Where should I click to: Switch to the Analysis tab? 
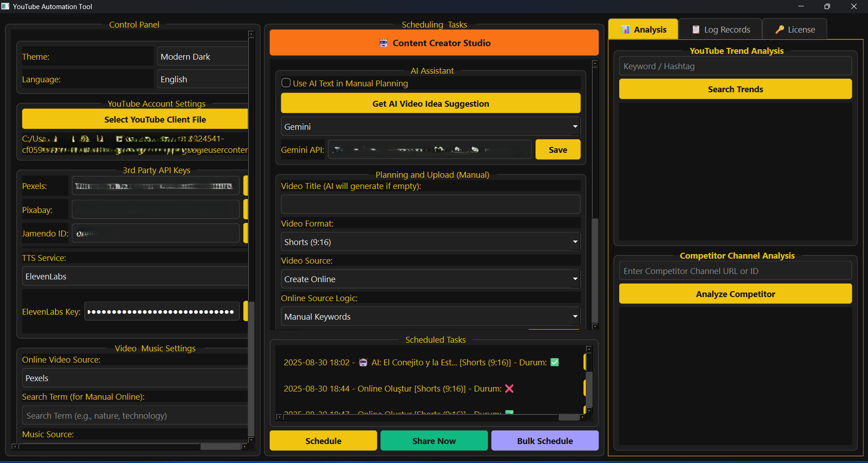(643, 29)
